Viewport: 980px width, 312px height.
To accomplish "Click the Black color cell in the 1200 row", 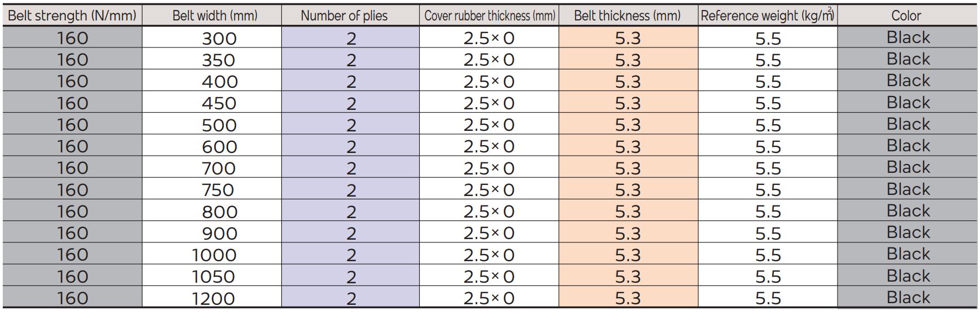I will 907,298.
